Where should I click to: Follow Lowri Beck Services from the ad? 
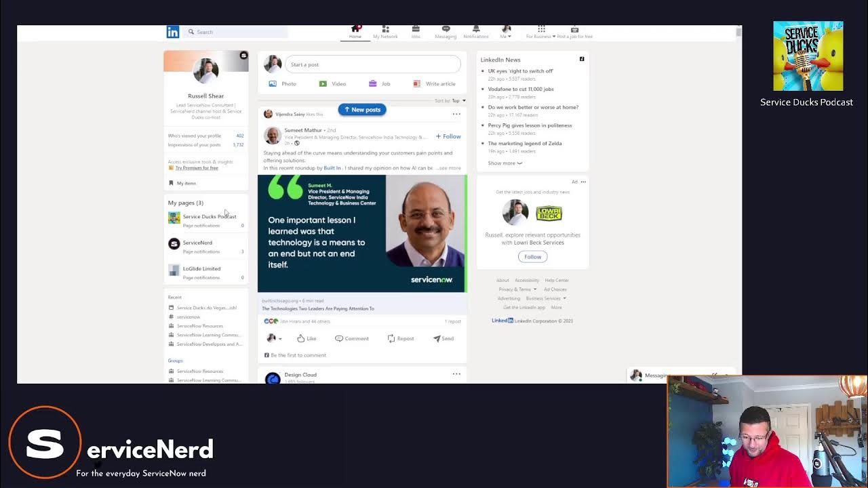tap(533, 257)
